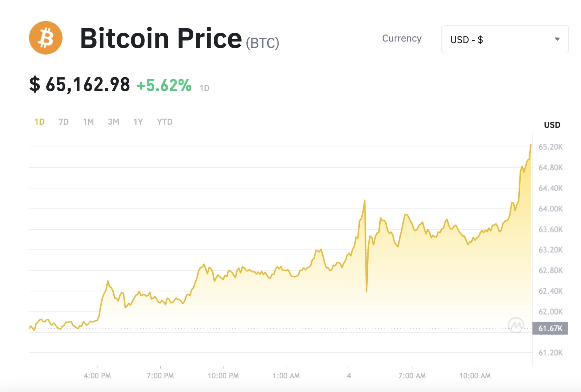The image size is (581, 392).
Task: Switch to the YTD chart
Action: pyautogui.click(x=164, y=121)
